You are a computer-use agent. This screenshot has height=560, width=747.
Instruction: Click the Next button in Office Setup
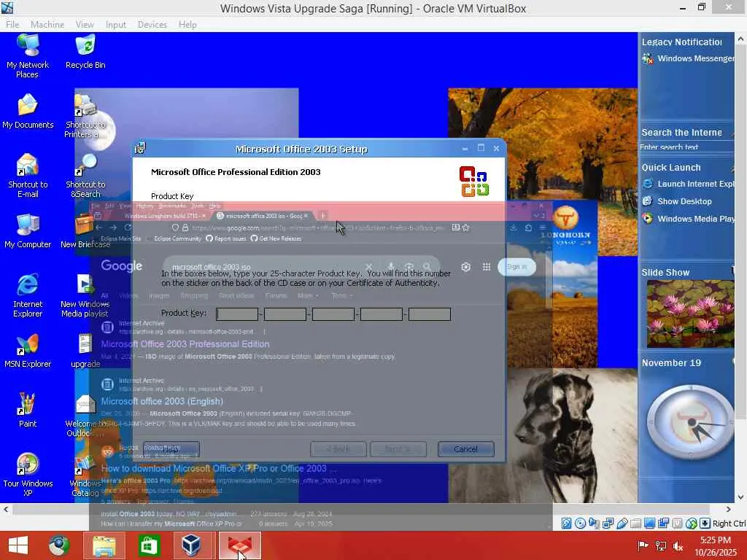(x=398, y=449)
